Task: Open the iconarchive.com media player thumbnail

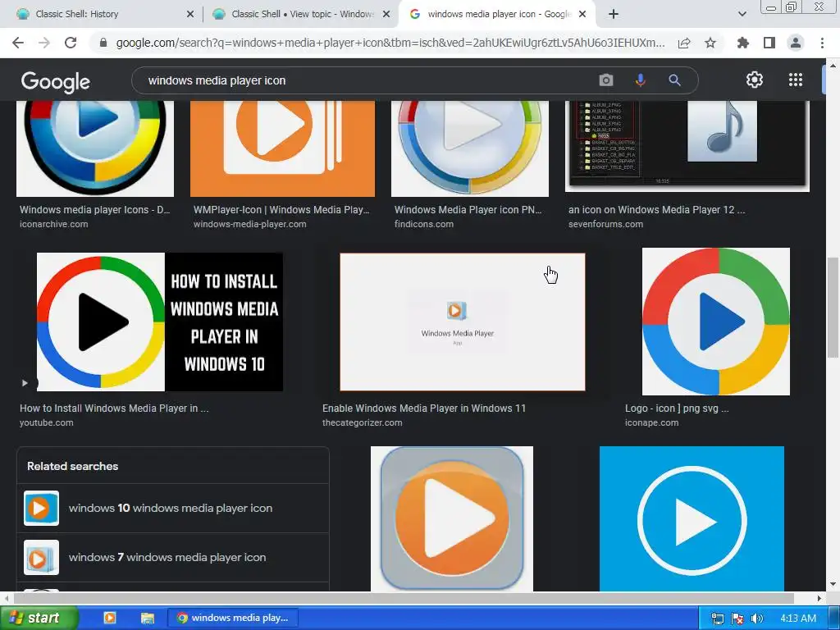Action: coord(95,148)
